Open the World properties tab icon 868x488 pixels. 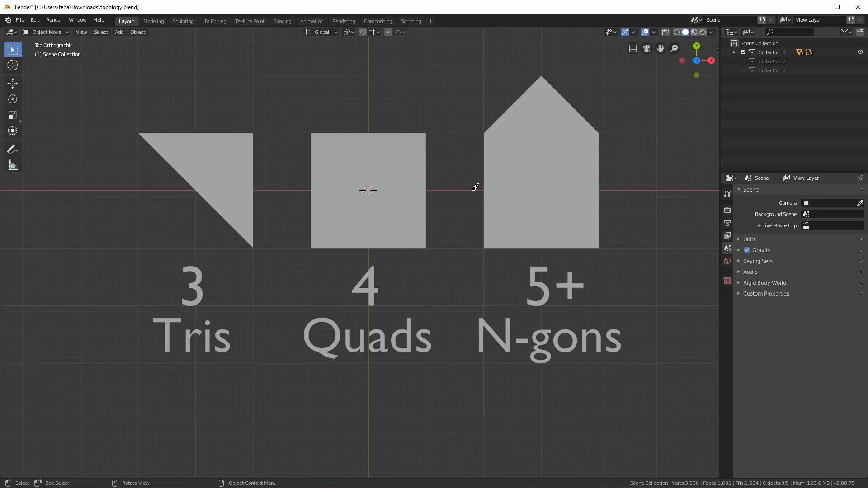pyautogui.click(x=727, y=261)
